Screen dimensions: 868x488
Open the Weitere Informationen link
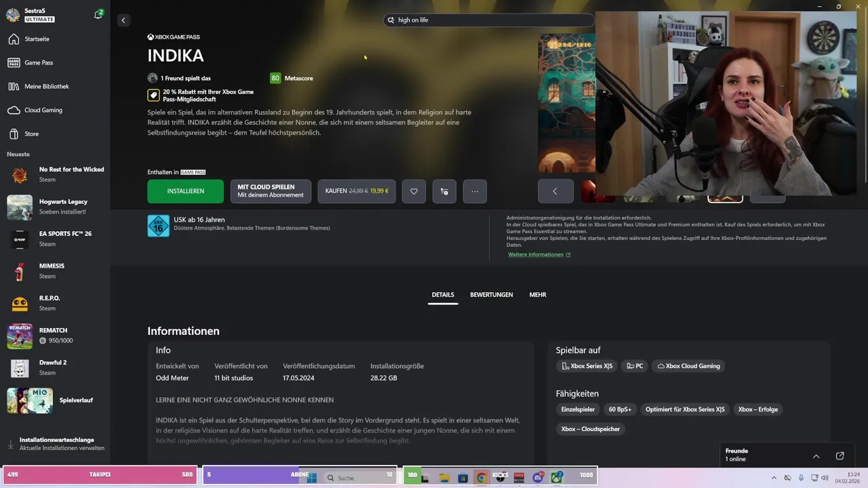click(539, 255)
